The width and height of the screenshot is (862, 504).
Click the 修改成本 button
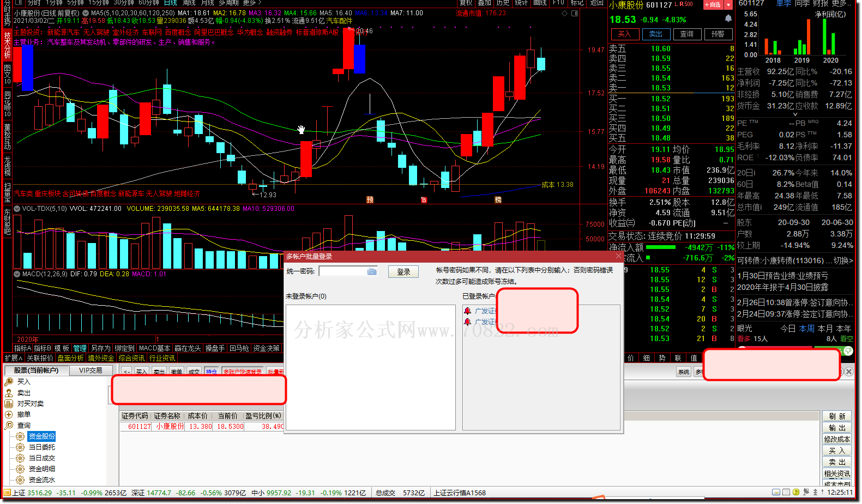(x=837, y=439)
